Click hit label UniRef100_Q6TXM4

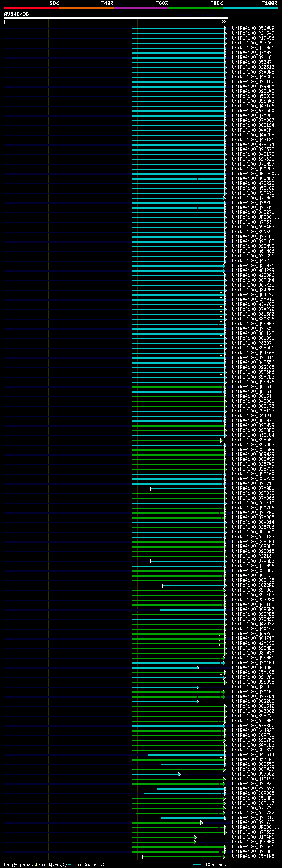253,280
